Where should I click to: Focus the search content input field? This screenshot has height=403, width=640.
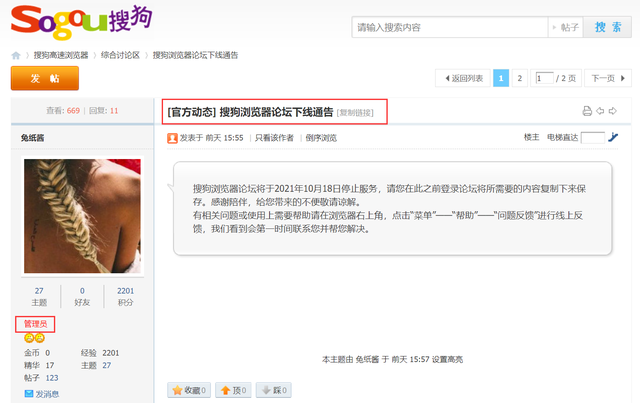pos(450,27)
